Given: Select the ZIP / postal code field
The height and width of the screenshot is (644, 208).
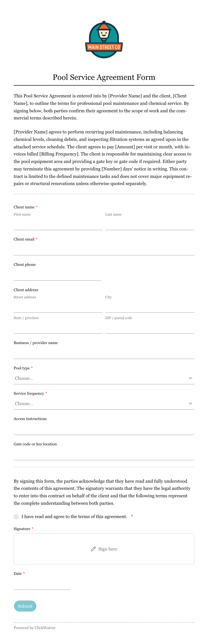Looking at the screenshot, I should tap(150, 328).
